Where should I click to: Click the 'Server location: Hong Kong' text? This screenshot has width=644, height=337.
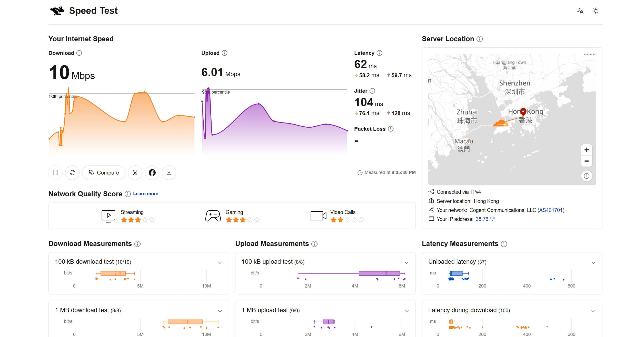click(x=468, y=201)
